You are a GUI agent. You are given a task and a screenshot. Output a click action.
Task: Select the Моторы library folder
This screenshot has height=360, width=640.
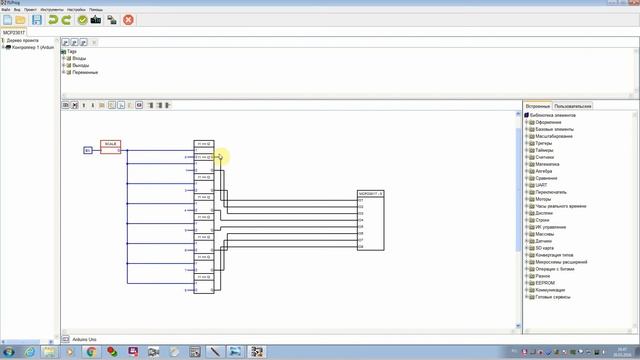[x=543, y=199]
